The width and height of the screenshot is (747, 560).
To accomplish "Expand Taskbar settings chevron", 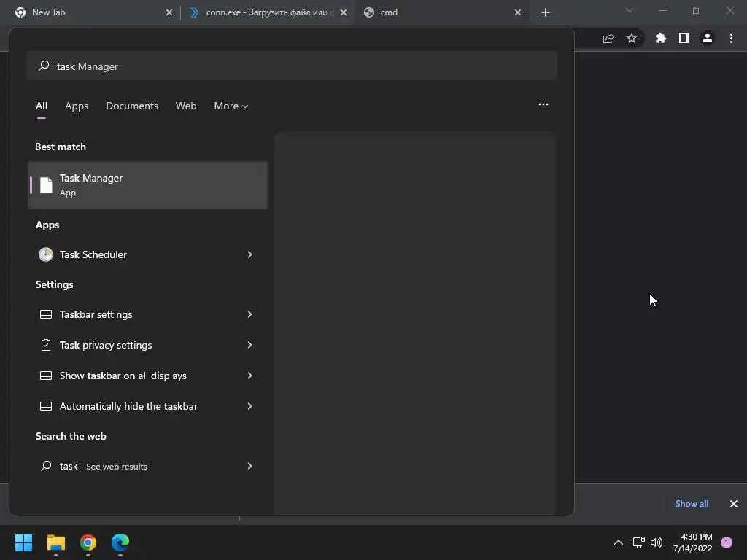I will pyautogui.click(x=249, y=314).
